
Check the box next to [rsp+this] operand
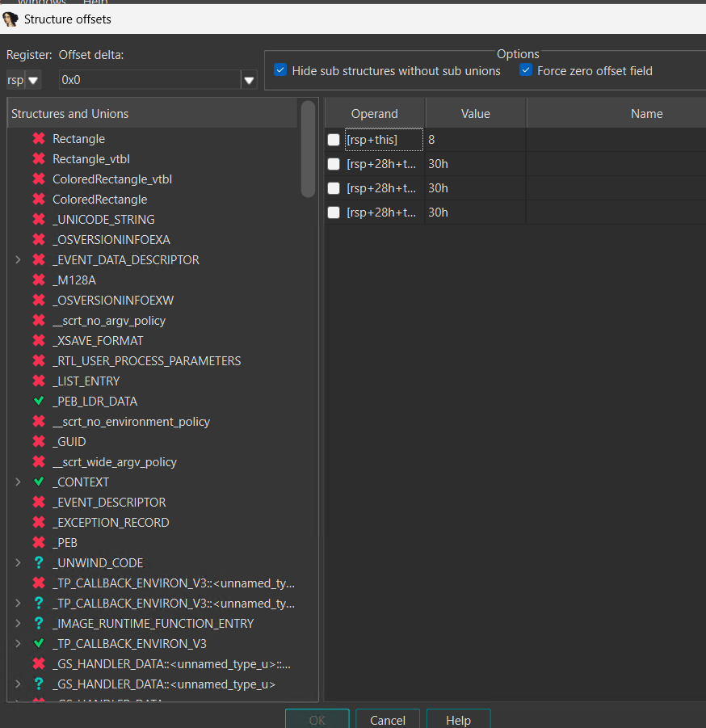pos(334,139)
